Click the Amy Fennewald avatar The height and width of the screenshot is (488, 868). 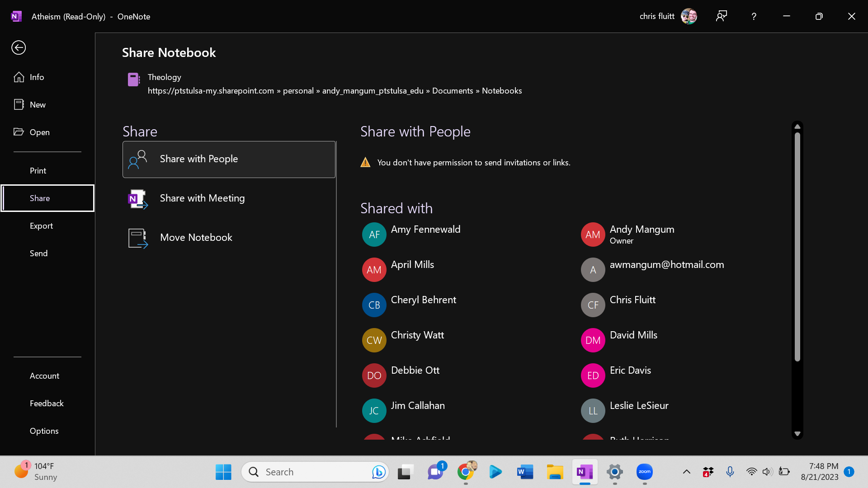[374, 235]
